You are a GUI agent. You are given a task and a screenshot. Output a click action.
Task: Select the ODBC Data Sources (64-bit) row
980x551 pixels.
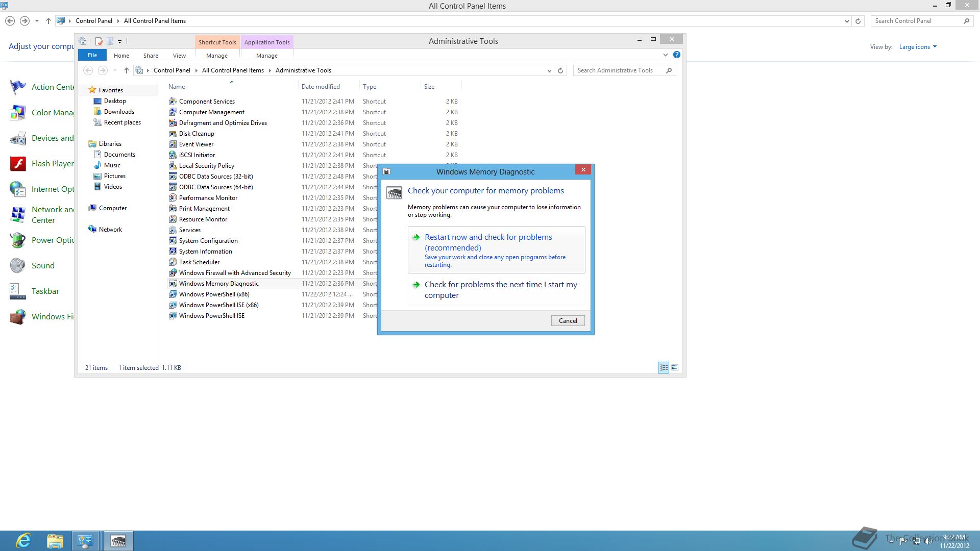click(273, 187)
